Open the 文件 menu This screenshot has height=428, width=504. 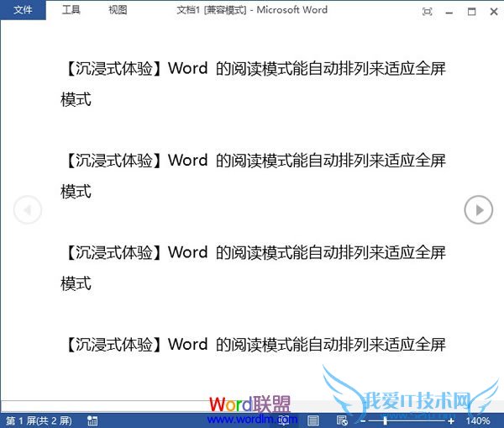click(23, 10)
